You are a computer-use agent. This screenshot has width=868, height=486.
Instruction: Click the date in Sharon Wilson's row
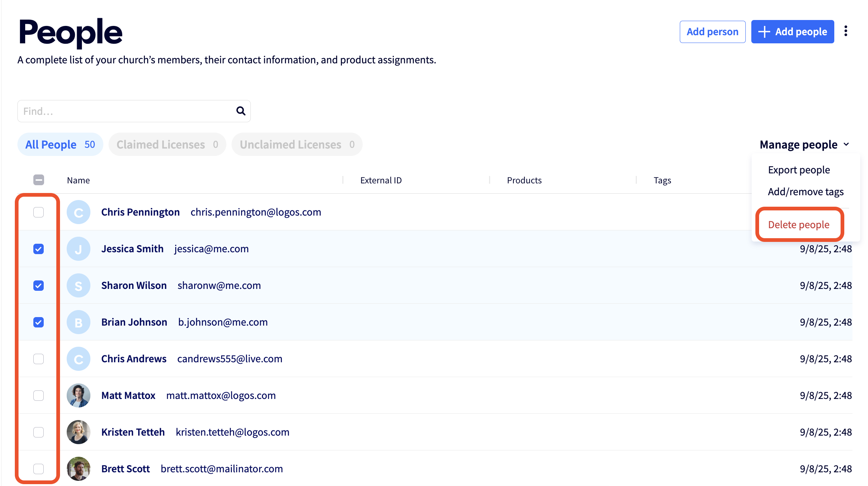(x=826, y=286)
